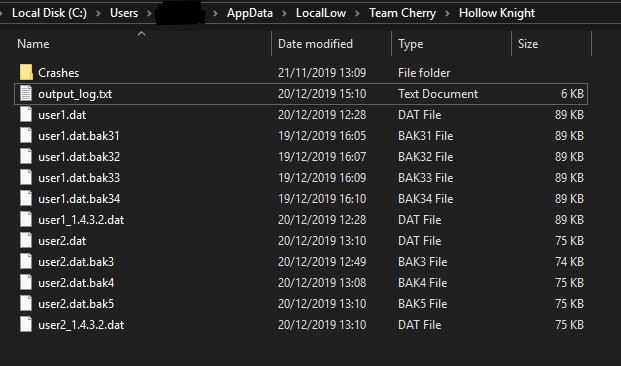Select the user2_1.4.3.2.dat file name

coord(81,325)
